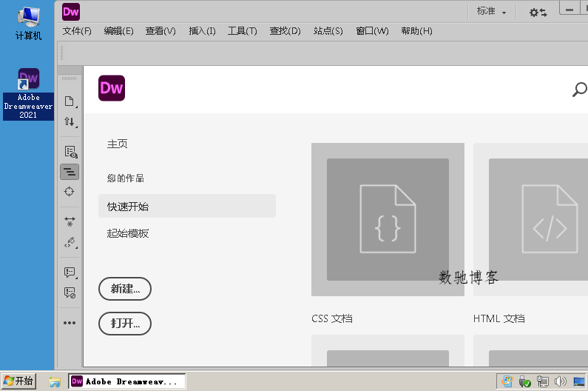Image resolution: width=588 pixels, height=391 pixels.
Task: Click the 新建... button
Action: click(x=125, y=289)
